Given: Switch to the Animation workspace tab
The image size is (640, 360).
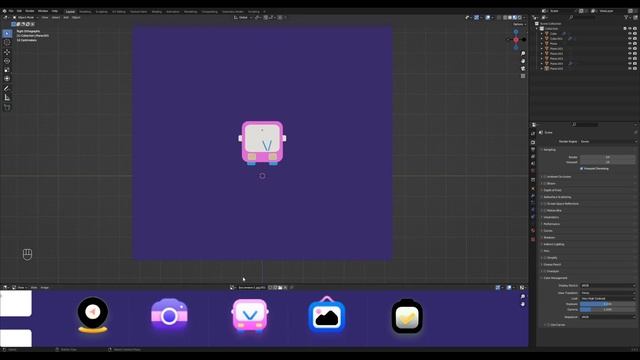Looking at the screenshot, I should pyautogui.click(x=173, y=11).
